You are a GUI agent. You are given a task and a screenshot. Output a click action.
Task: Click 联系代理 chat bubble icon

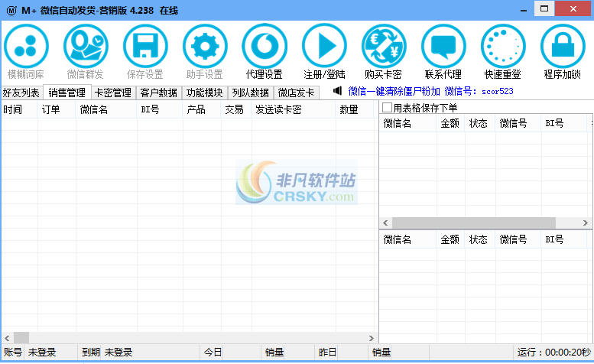[x=443, y=46]
